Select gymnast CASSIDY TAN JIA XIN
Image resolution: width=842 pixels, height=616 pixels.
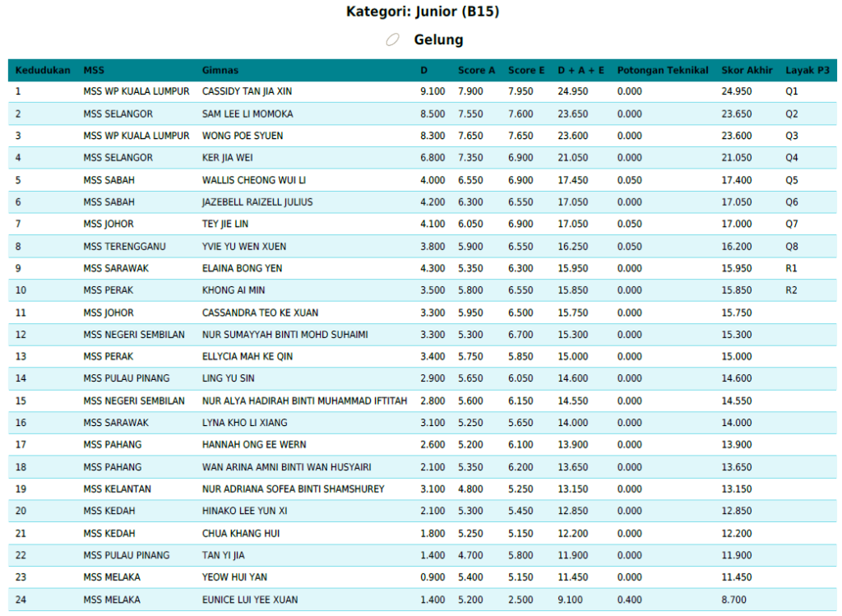coord(247,91)
